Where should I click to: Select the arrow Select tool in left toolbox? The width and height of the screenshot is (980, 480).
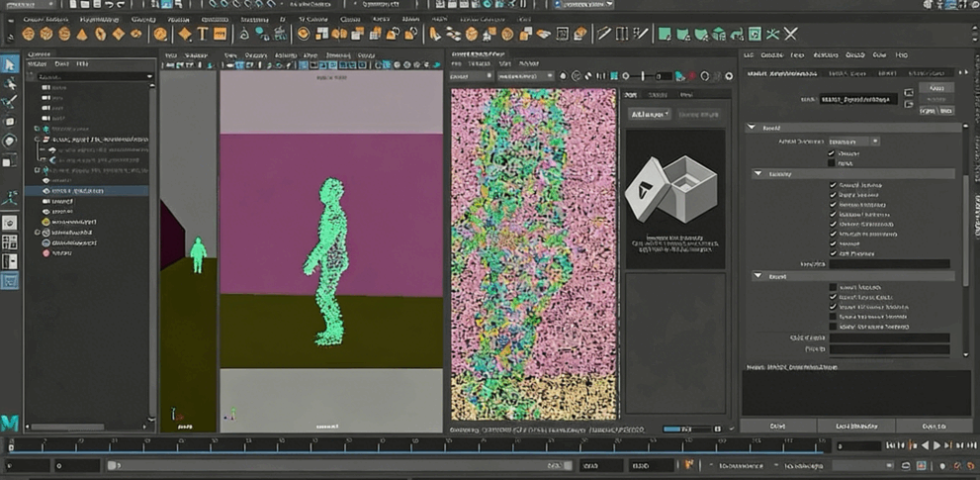[x=10, y=64]
